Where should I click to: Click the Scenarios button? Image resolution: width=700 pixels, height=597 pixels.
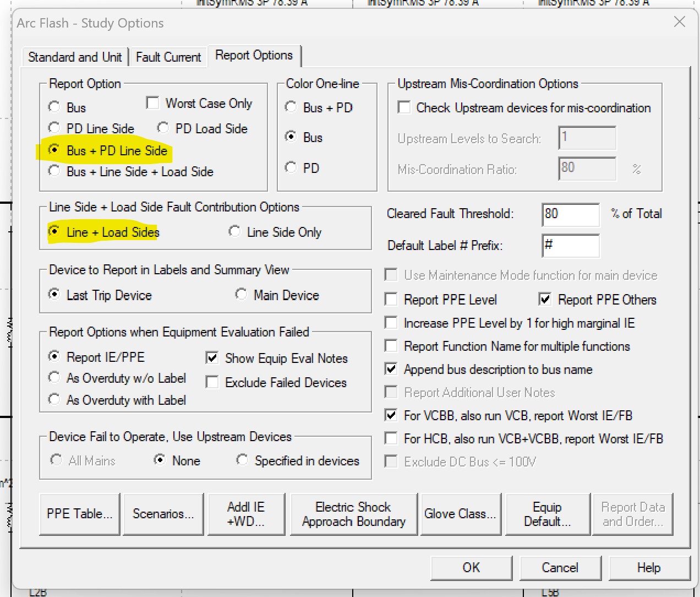(163, 514)
